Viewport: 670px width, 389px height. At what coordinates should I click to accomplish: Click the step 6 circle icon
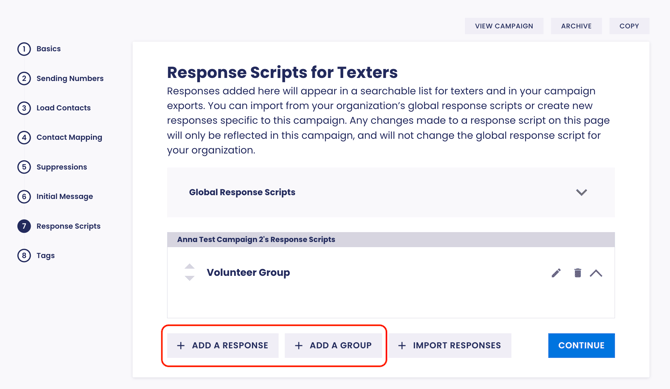pyautogui.click(x=24, y=197)
